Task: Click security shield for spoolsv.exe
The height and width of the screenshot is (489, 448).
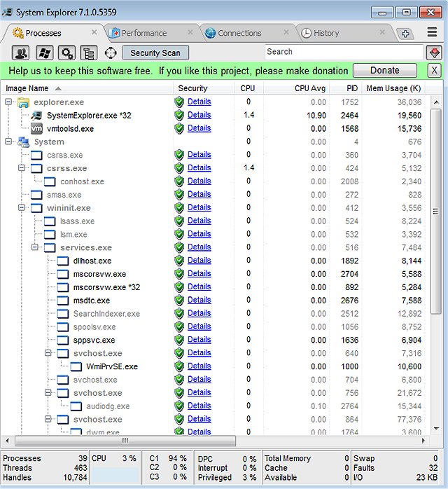Action: pos(179,326)
